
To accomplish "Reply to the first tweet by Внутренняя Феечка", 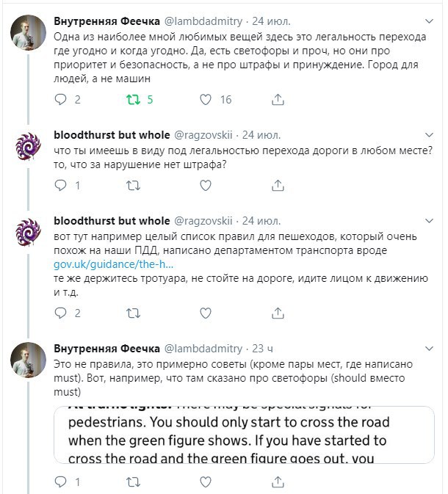I will tap(61, 99).
